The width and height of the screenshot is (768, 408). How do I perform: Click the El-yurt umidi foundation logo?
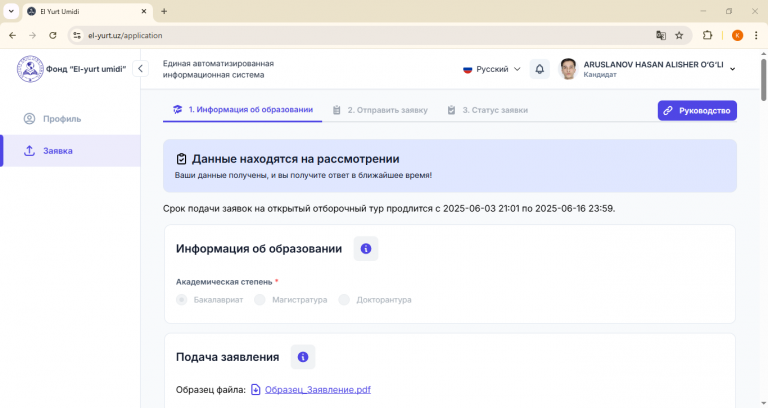30,69
